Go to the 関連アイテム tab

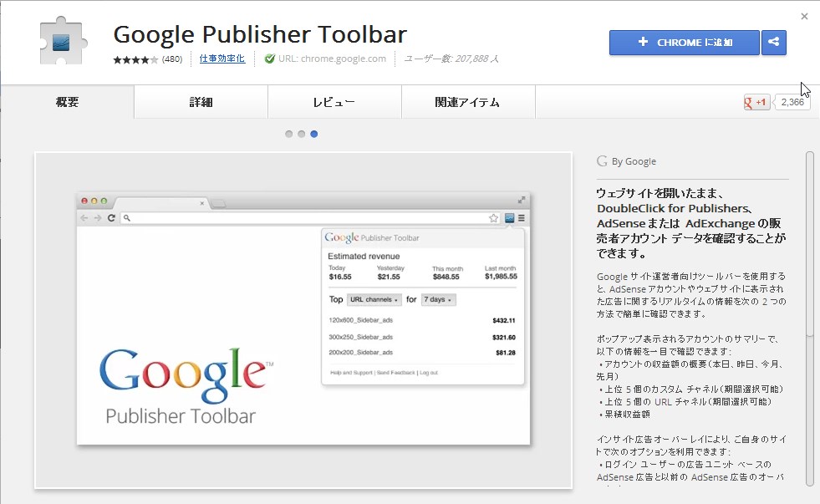[x=469, y=102]
